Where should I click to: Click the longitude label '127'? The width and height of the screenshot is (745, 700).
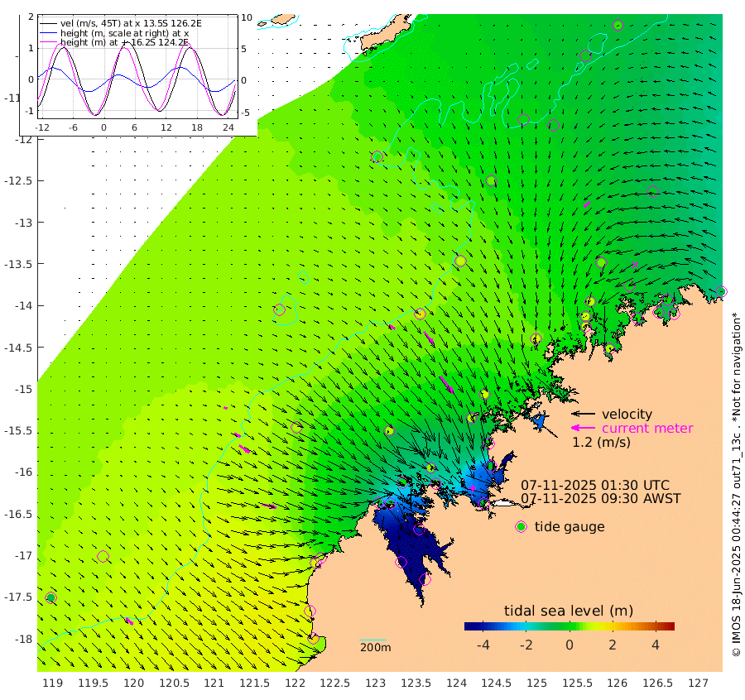pos(698,683)
